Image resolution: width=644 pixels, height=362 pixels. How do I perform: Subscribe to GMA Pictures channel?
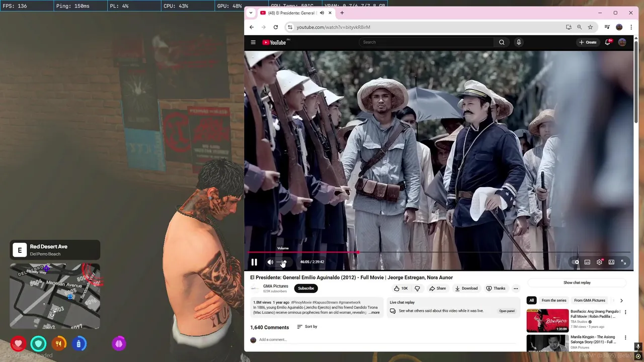tap(306, 289)
